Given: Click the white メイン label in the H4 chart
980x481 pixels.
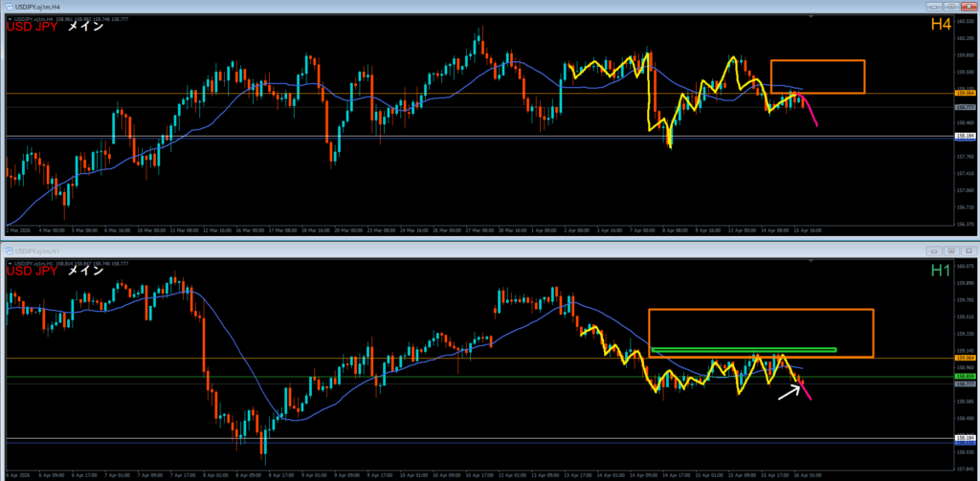Looking at the screenshot, I should click(x=85, y=27).
